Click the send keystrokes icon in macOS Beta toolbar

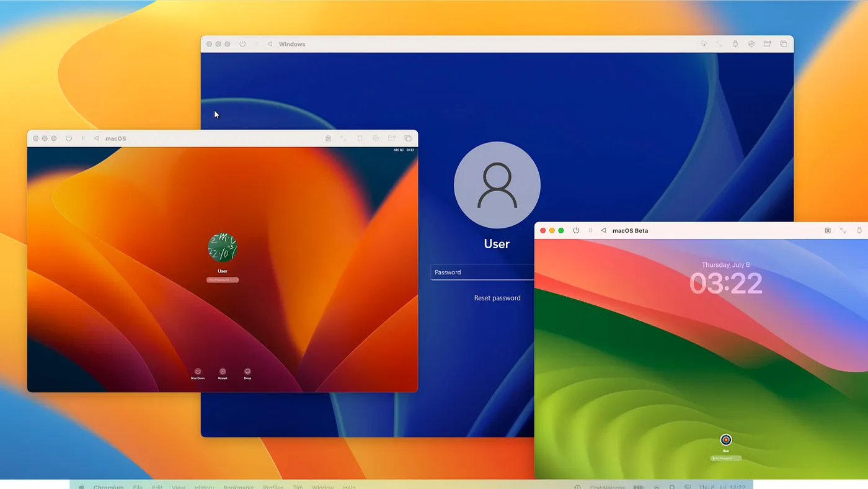827,230
